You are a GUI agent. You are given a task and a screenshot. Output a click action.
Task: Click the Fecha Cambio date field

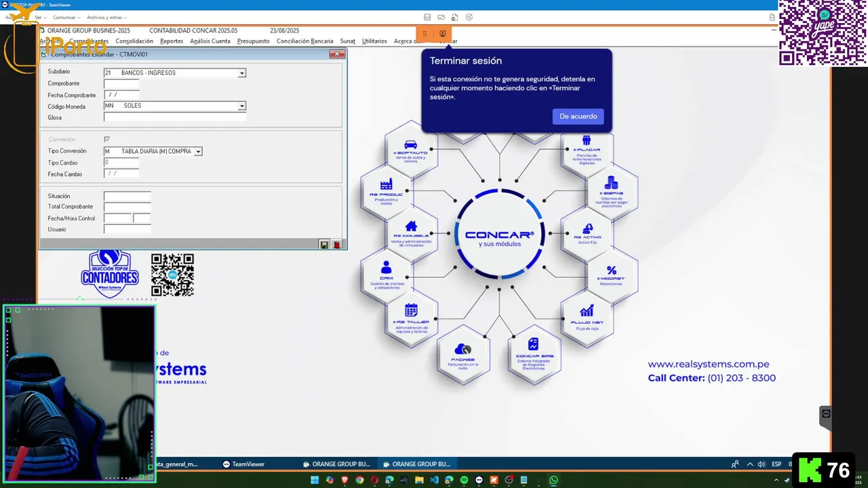(x=121, y=175)
